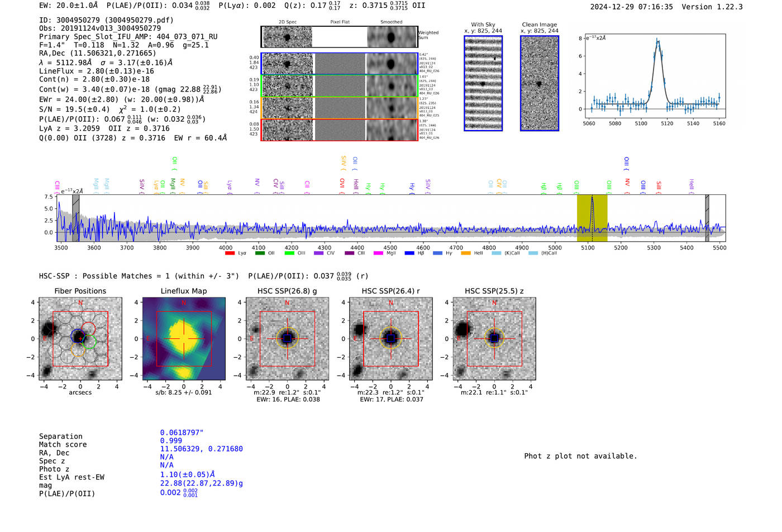Click the 'ID: 3004950279' header text
This screenshot has height=532, width=782.
[x=106, y=20]
